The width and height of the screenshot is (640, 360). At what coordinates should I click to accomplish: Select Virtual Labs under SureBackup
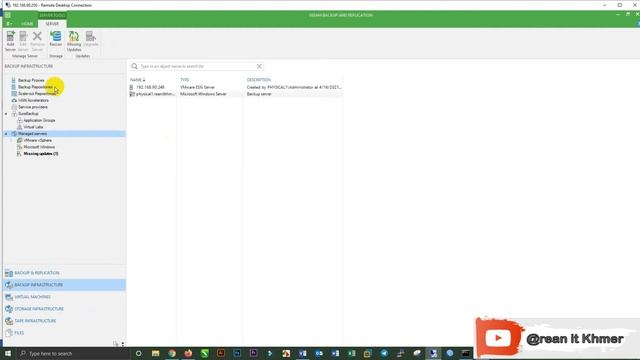click(33, 127)
